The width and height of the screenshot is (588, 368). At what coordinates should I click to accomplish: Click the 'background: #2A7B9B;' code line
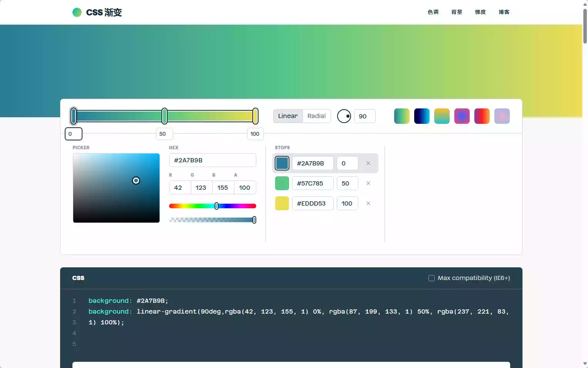point(128,300)
